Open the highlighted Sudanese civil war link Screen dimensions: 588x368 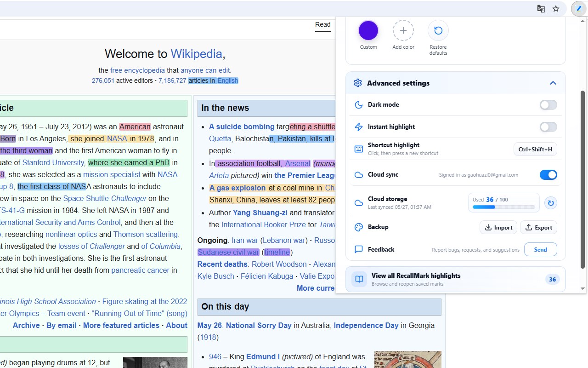(x=228, y=252)
